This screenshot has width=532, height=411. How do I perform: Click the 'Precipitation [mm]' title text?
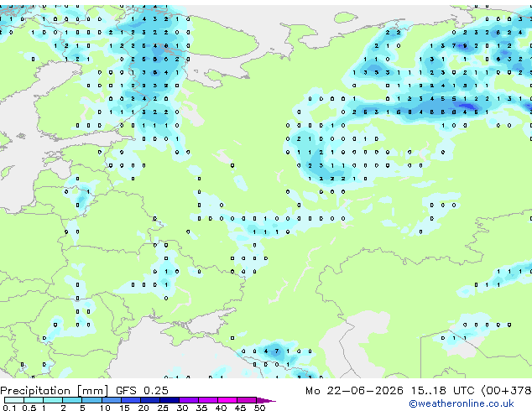[55, 391]
